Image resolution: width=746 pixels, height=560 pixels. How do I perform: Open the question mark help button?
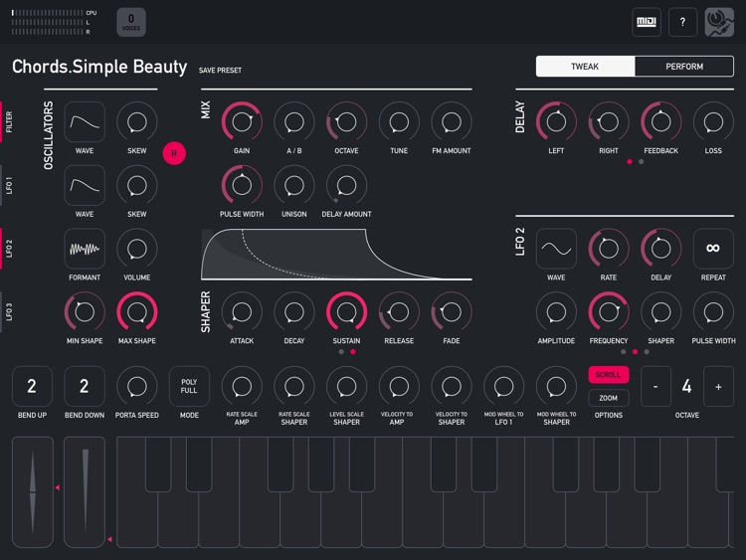tap(682, 22)
